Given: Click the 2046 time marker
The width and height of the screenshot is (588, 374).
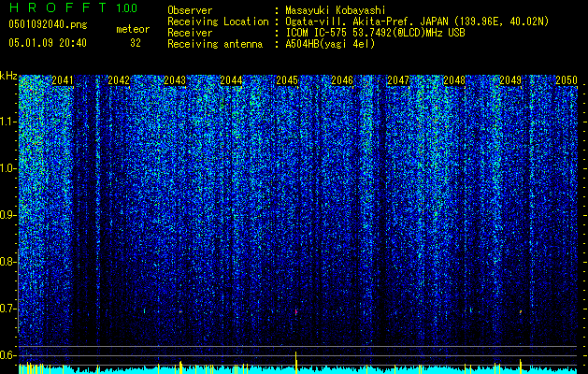Looking at the screenshot, I should click(342, 80).
